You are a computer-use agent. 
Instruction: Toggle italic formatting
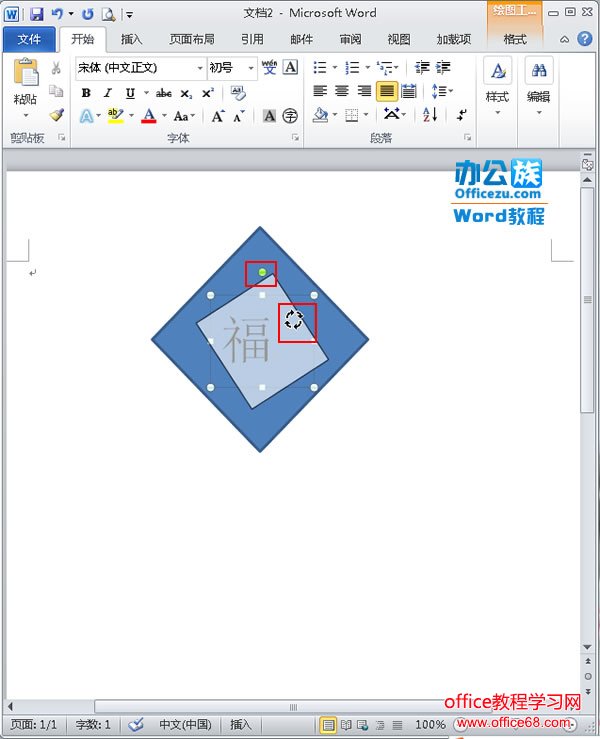(x=108, y=93)
